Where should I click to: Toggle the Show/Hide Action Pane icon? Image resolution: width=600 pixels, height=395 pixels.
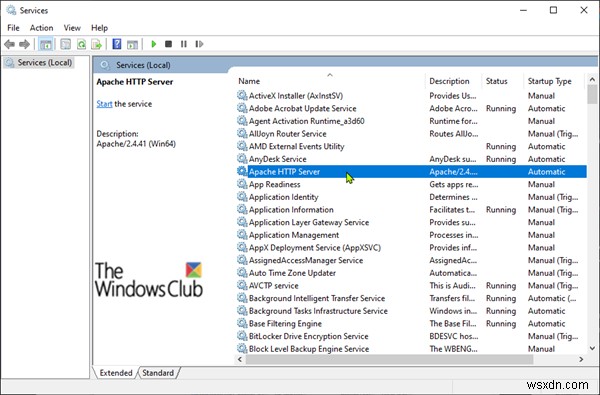click(x=132, y=44)
